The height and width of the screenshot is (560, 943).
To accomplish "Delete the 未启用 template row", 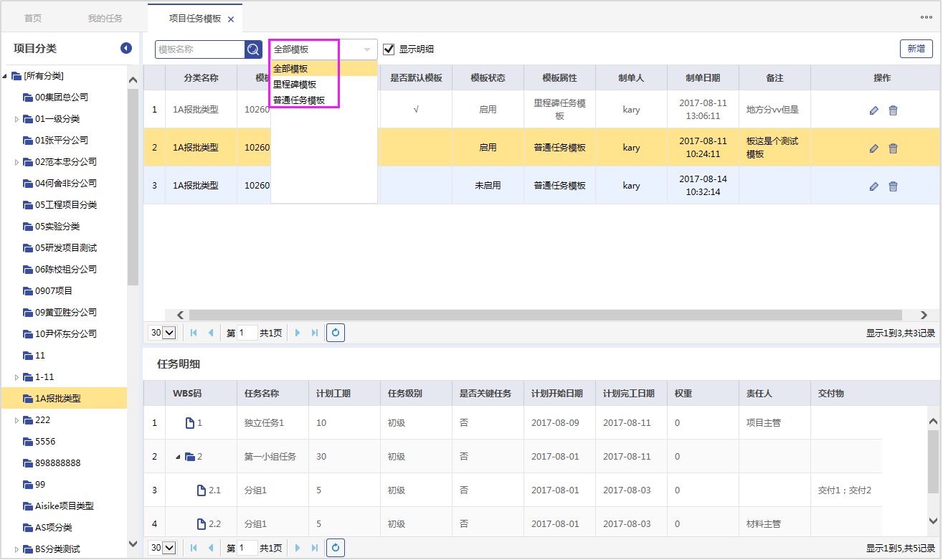I will [893, 186].
